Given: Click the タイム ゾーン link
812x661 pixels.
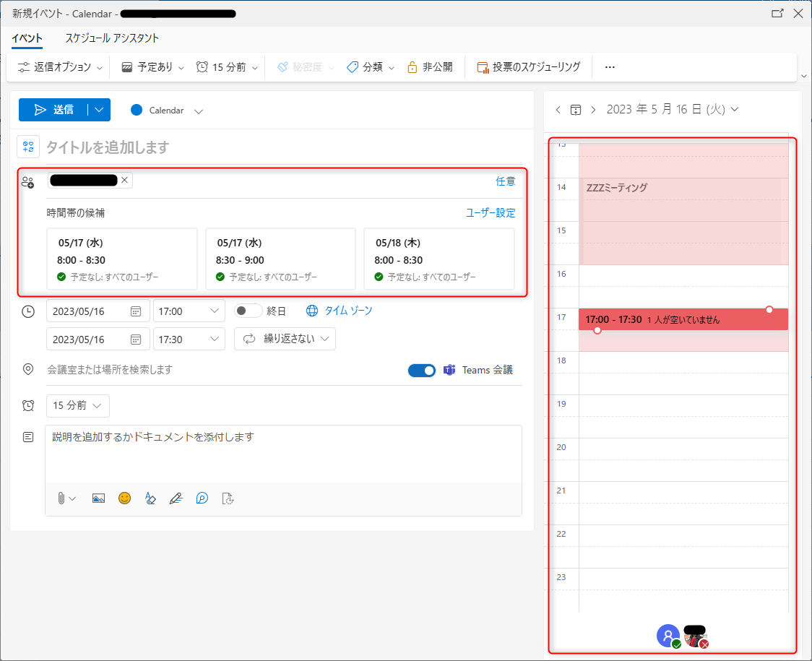Looking at the screenshot, I should click(x=348, y=311).
